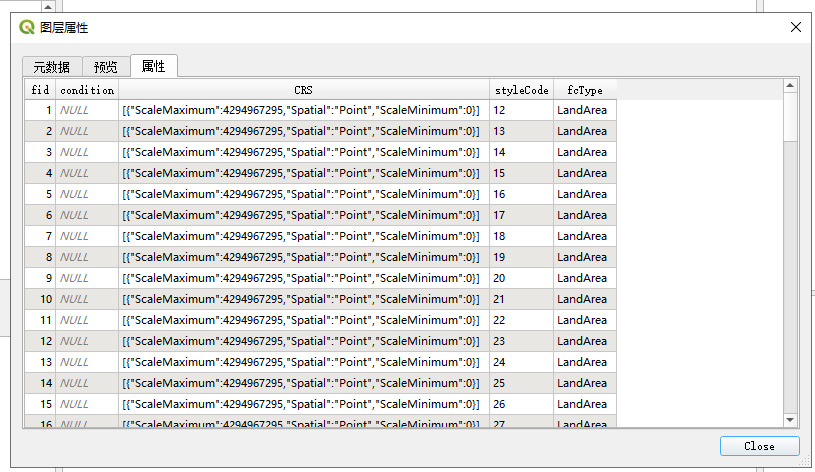
Task: Click styleCode cell showing 15
Action: (x=521, y=173)
